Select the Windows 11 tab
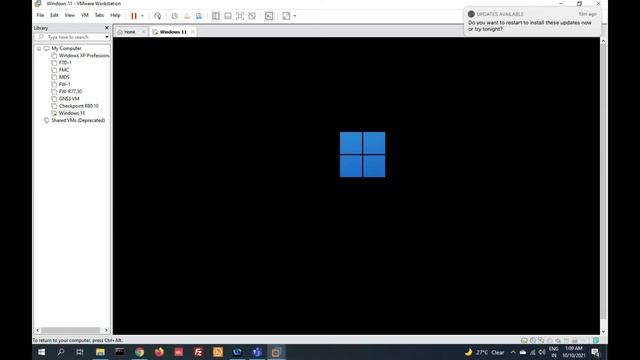The image size is (640, 360). [x=173, y=32]
